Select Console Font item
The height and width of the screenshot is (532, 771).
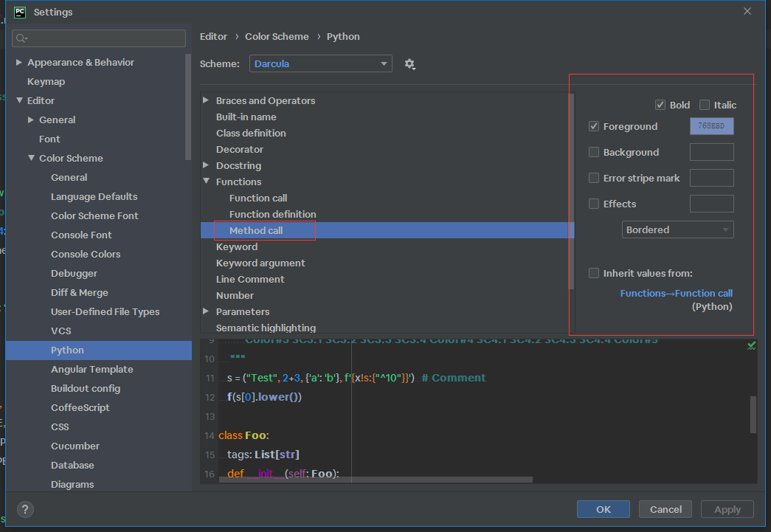click(x=81, y=235)
